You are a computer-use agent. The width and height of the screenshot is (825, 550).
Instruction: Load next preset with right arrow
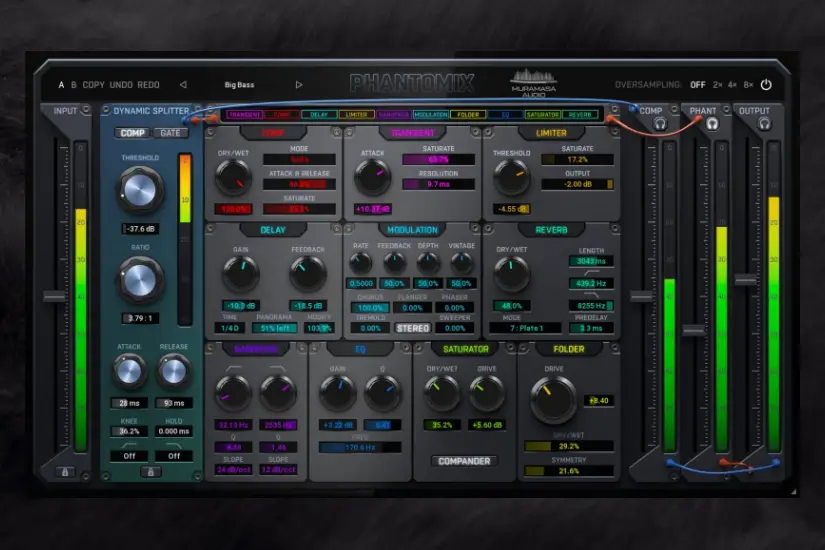[x=299, y=85]
